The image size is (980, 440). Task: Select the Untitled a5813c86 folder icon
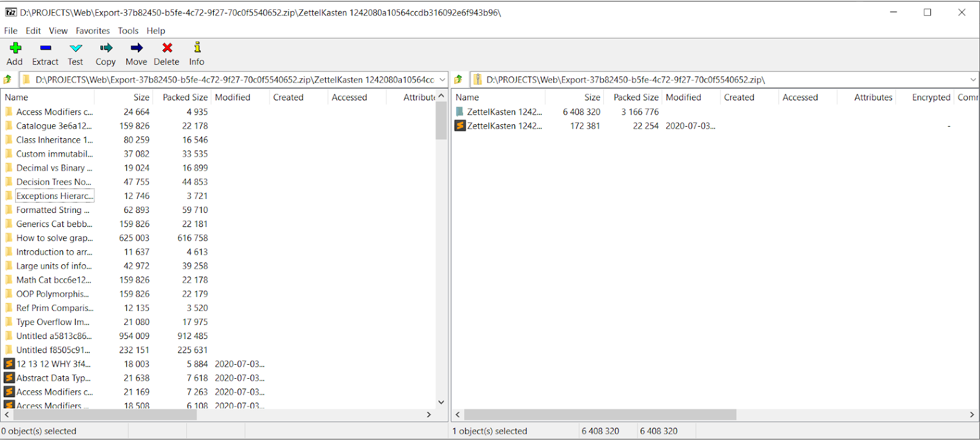[x=9, y=336]
